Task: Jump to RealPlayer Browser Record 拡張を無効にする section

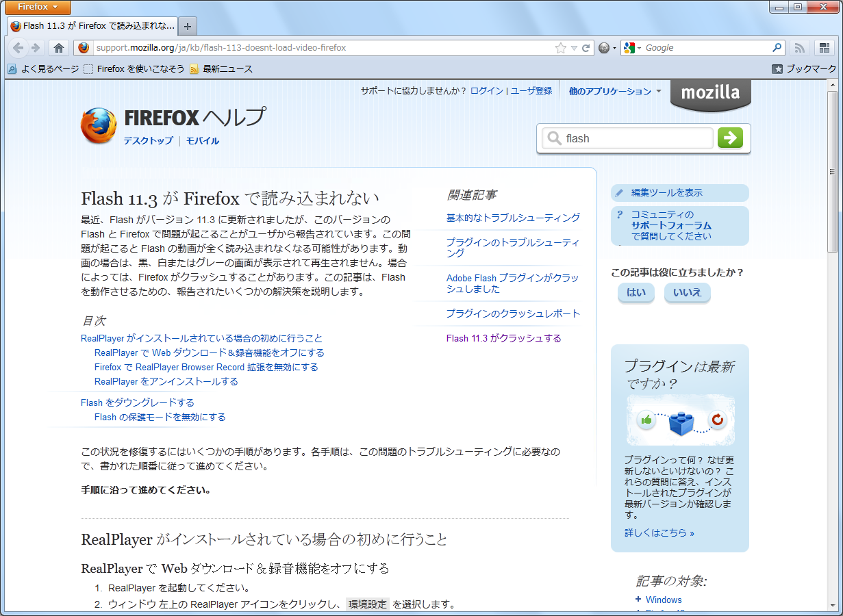Action: tap(206, 367)
